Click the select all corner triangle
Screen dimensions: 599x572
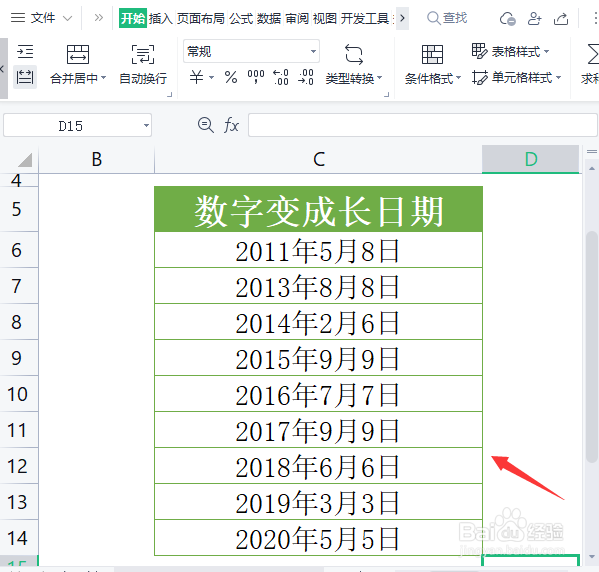click(x=25, y=160)
